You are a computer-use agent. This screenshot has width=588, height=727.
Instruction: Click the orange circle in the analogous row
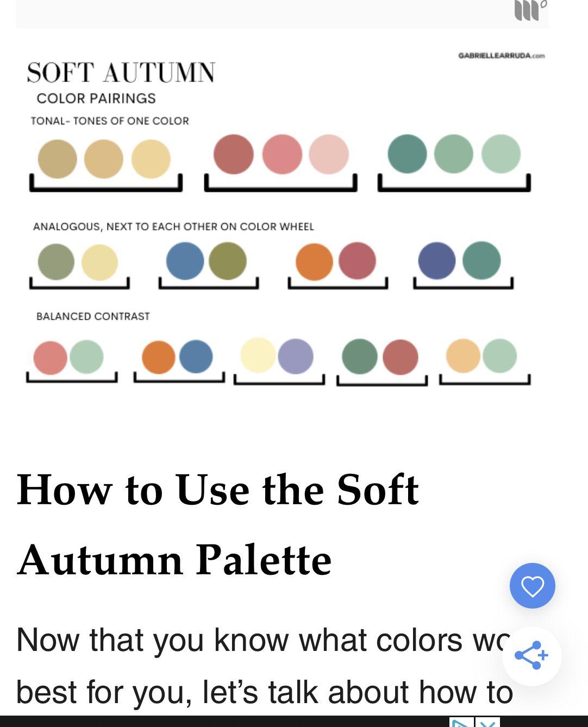click(314, 262)
